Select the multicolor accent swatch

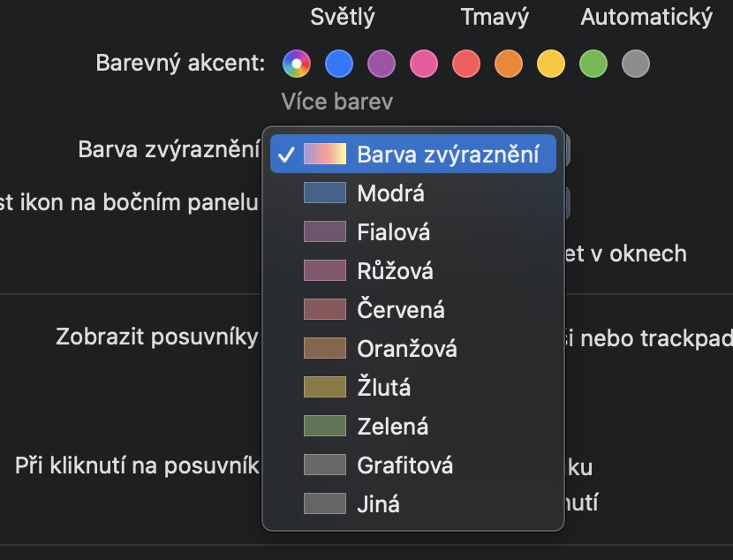click(297, 64)
